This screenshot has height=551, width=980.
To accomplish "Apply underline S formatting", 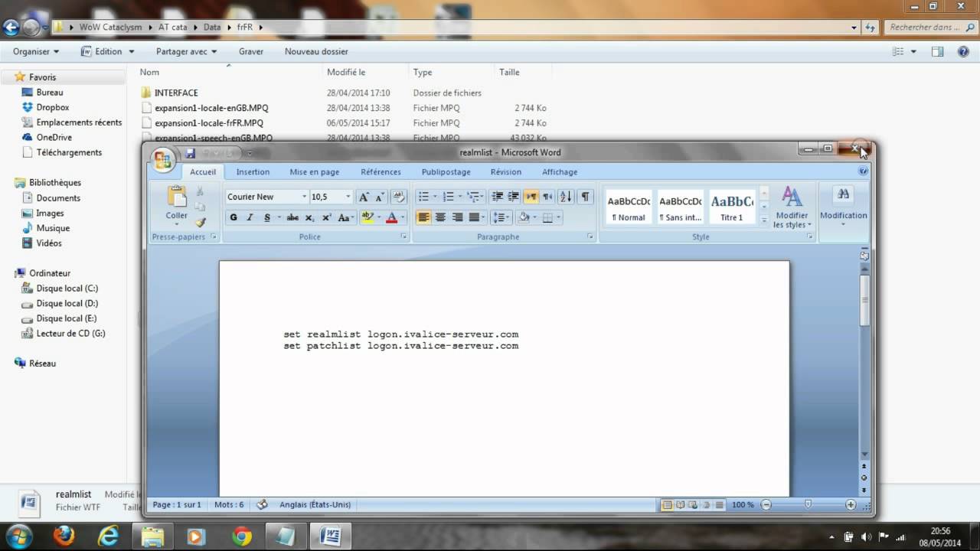I will pos(266,217).
